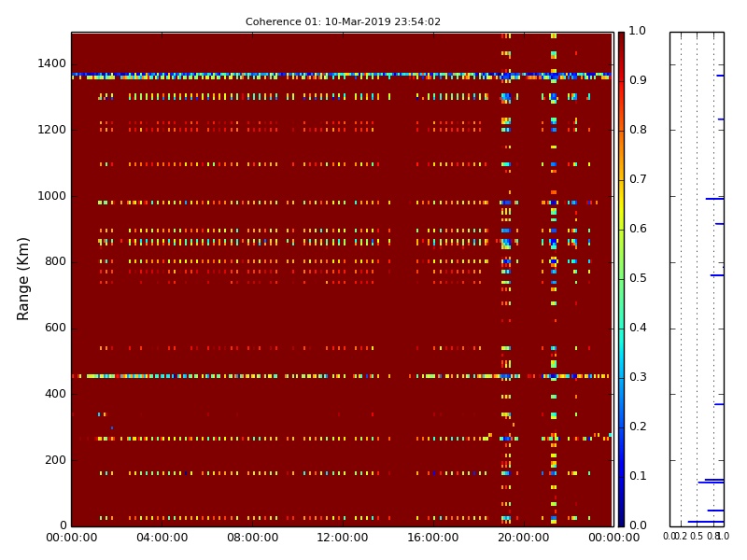Select the 0.4 colorbar tick label
747x560 pixels.
coord(638,328)
